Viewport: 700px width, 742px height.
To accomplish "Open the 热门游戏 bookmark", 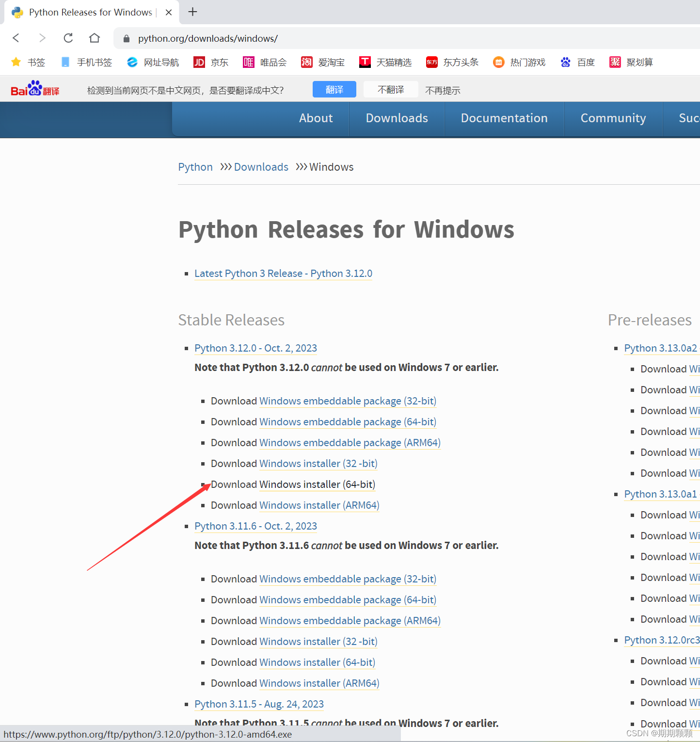I will pos(519,62).
